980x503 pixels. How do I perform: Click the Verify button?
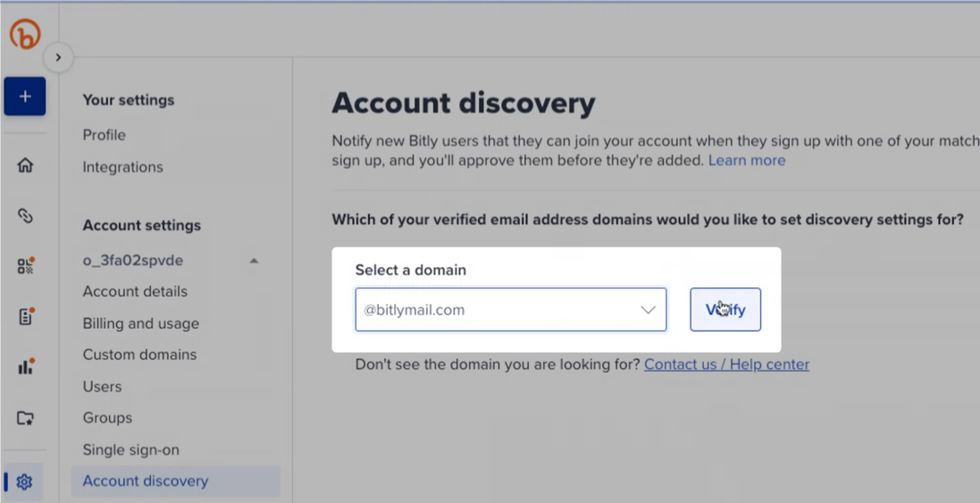[725, 309]
